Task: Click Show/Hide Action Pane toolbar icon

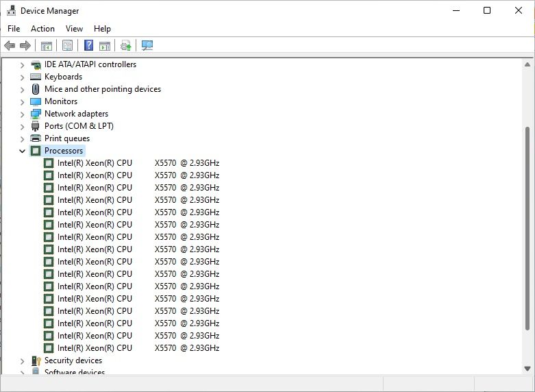Action: 105,46
